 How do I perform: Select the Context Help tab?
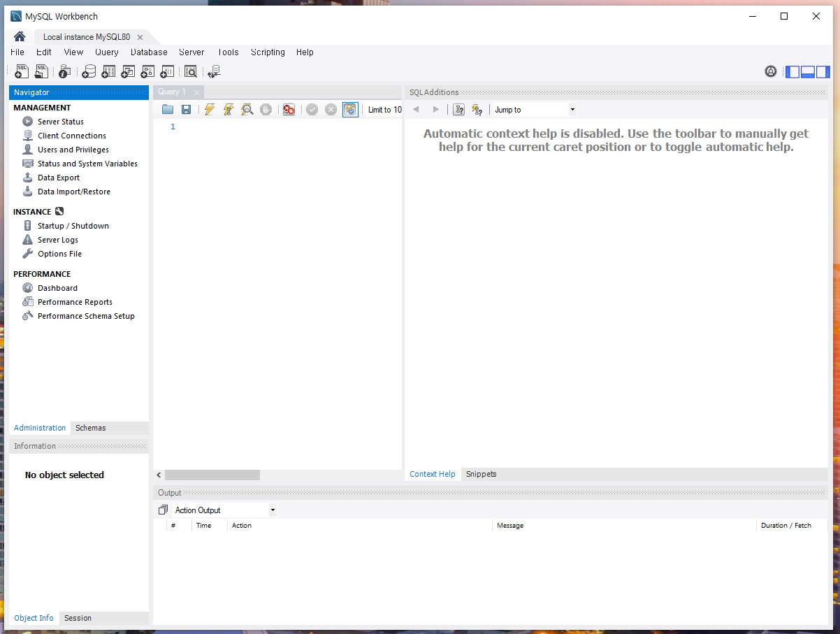[x=433, y=474]
